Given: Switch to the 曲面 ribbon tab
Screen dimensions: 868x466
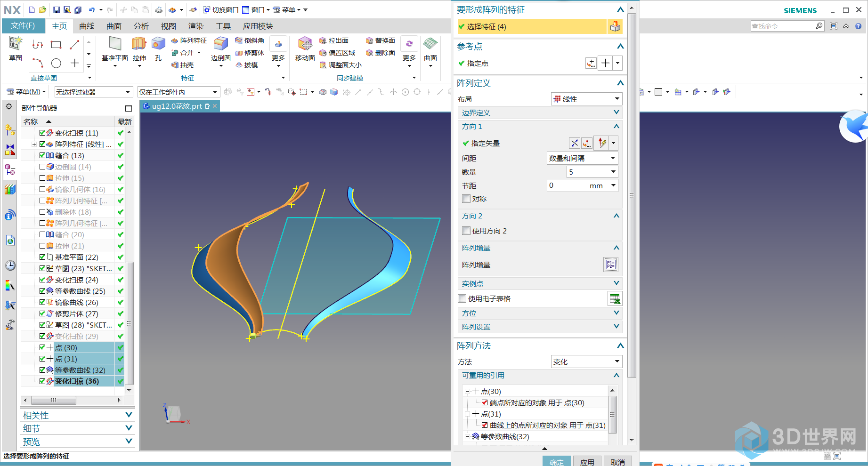Looking at the screenshot, I should [114, 26].
